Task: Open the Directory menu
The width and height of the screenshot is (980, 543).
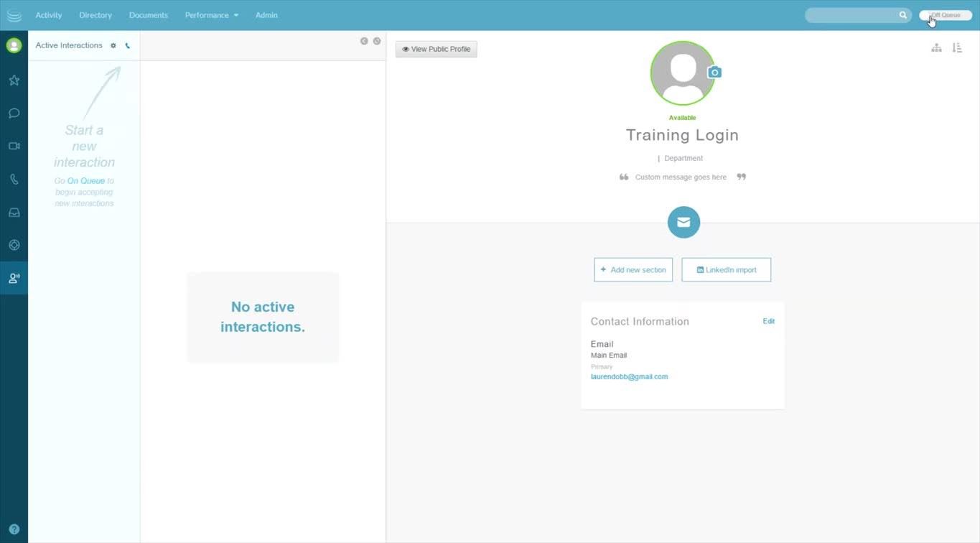Action: [x=95, y=15]
